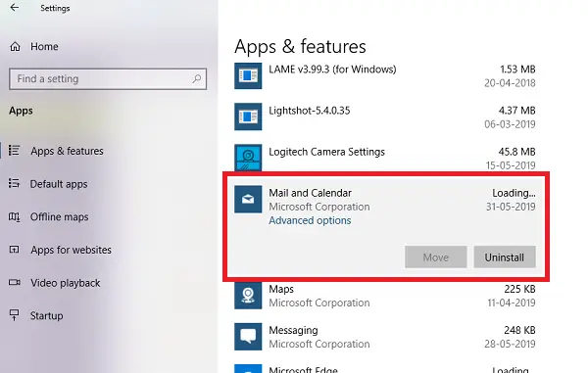Go to Default apps section
The width and height of the screenshot is (588, 373).
(59, 184)
